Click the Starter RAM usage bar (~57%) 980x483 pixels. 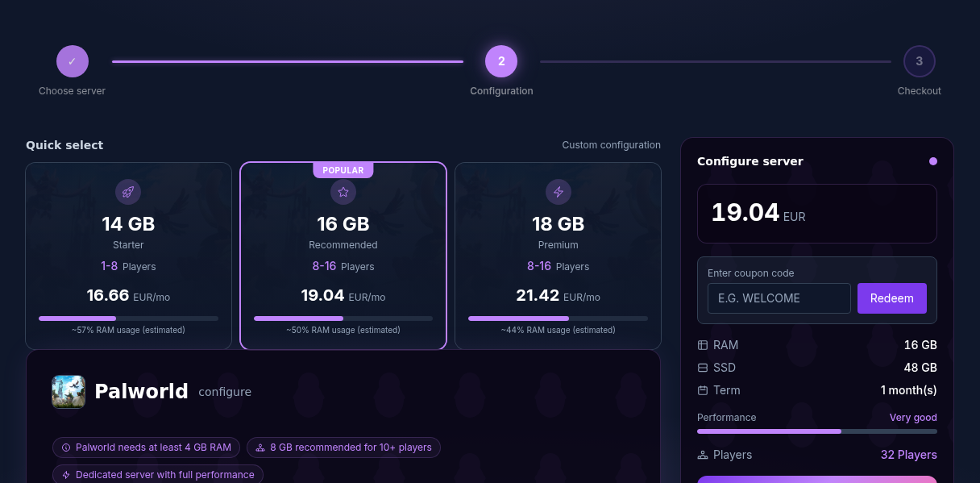tap(128, 319)
